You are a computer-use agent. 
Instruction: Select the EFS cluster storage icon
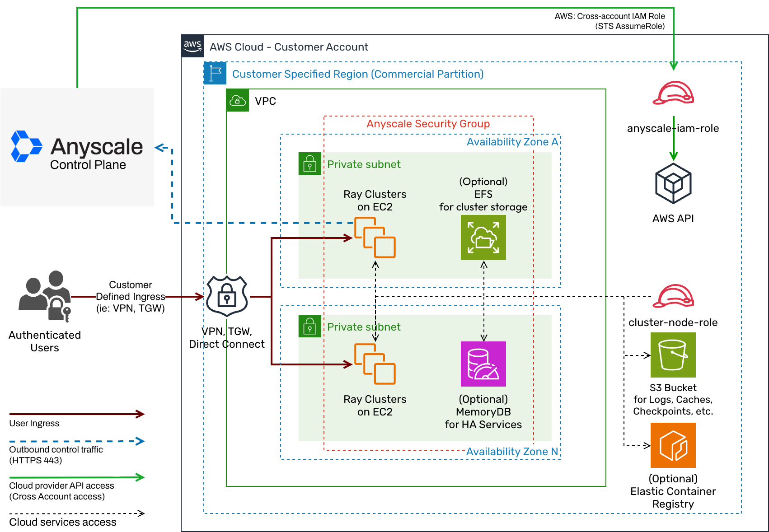click(x=483, y=238)
